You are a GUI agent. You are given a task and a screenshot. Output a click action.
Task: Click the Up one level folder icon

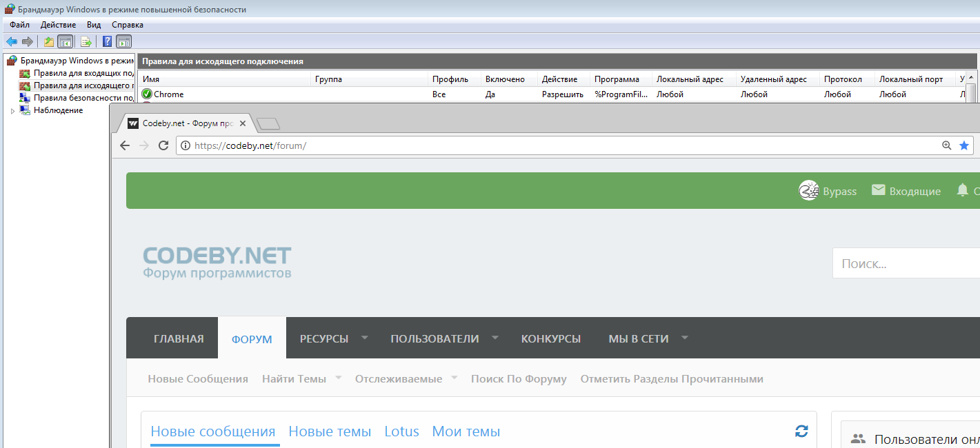click(x=48, y=41)
